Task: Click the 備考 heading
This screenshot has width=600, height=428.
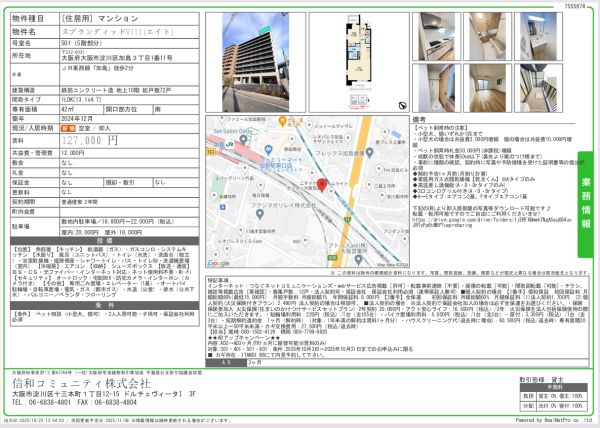Action: pos(420,119)
